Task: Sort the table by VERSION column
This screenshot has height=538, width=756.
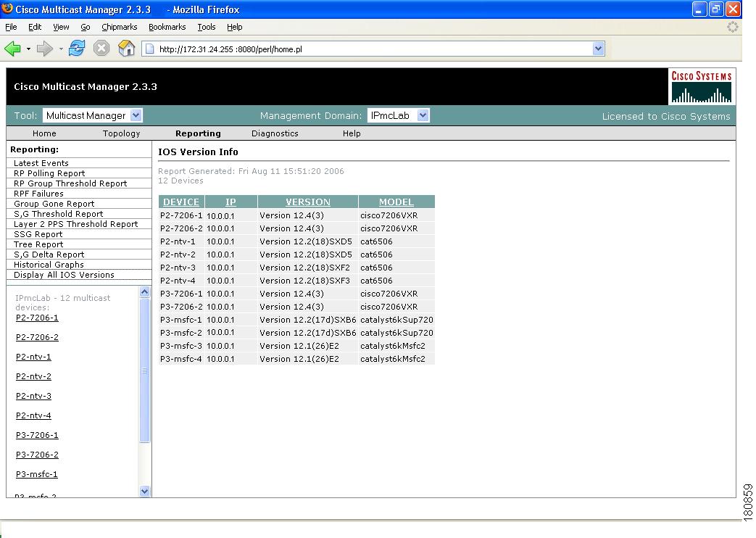Action: [307, 202]
